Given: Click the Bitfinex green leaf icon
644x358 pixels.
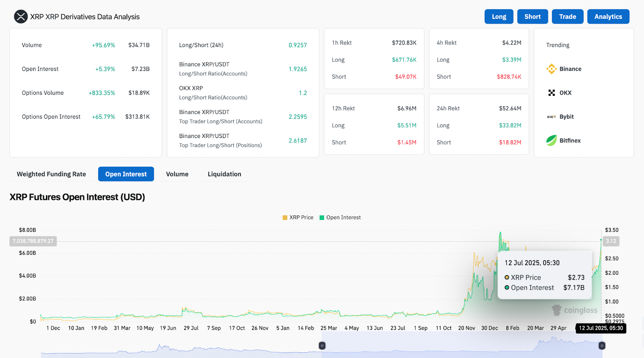Looking at the screenshot, I should (x=551, y=140).
